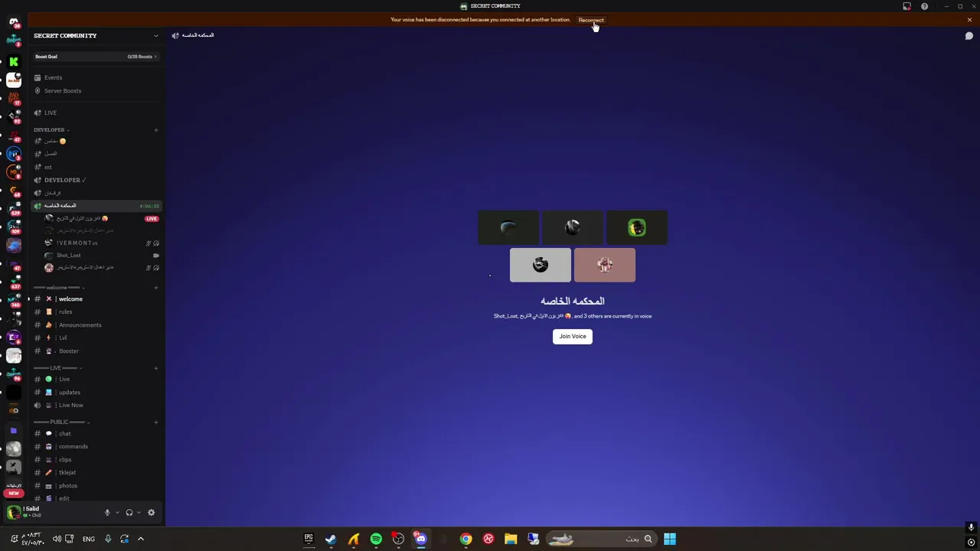Viewport: 980px width, 551px height.
Task: Click the Windows Start button
Action: [x=670, y=539]
